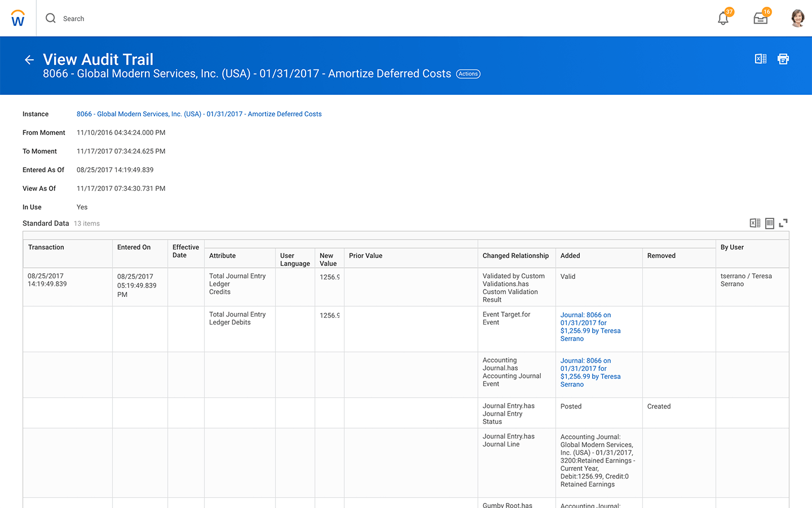Click the By User column header

(x=732, y=247)
